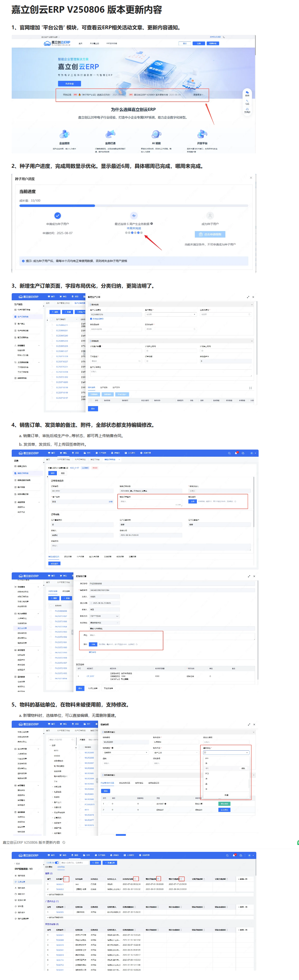The height and width of the screenshot is (980, 299).
Task: Click the search icon in sales order header
Action: 229,453
